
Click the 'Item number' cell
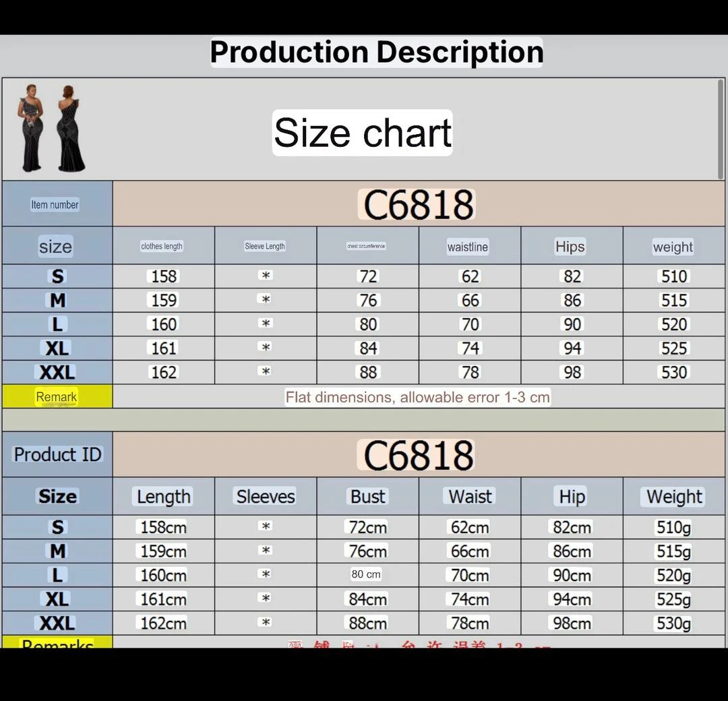pyautogui.click(x=55, y=204)
